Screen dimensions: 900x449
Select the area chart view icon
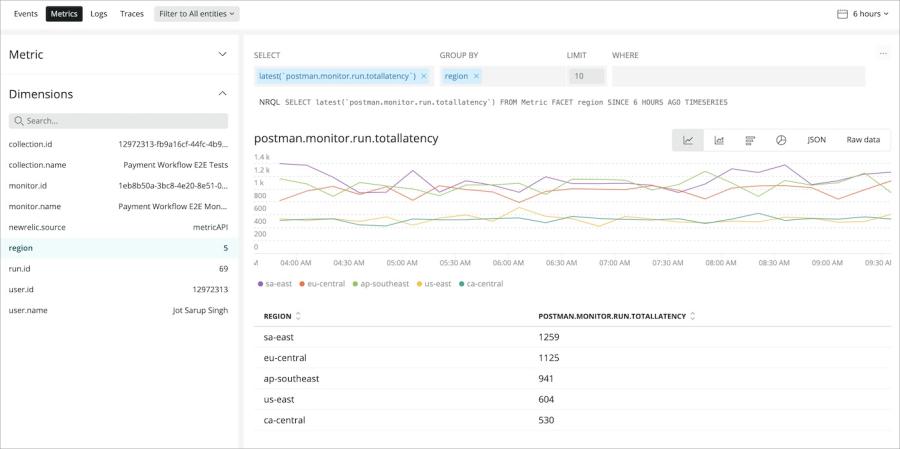point(719,140)
